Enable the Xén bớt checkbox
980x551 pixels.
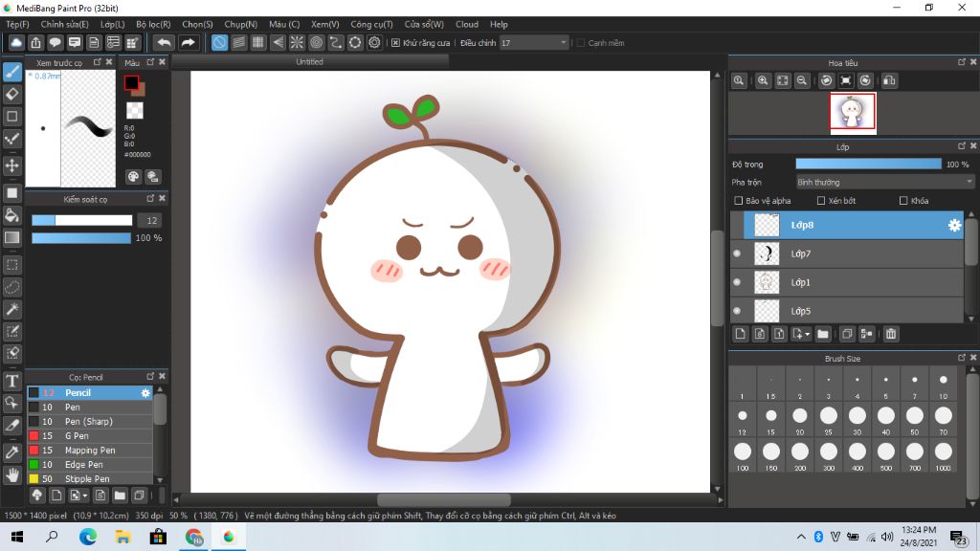pos(821,201)
